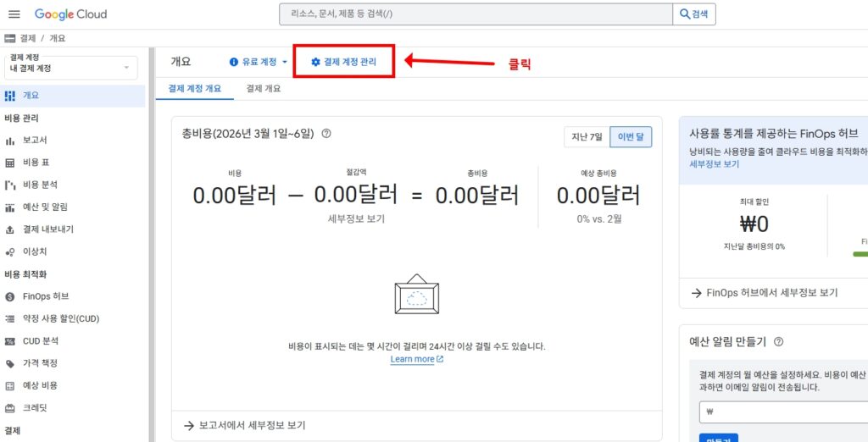Click the 예상 비용 calculator icon
Viewport: 868px width, 442px height.
9,385
